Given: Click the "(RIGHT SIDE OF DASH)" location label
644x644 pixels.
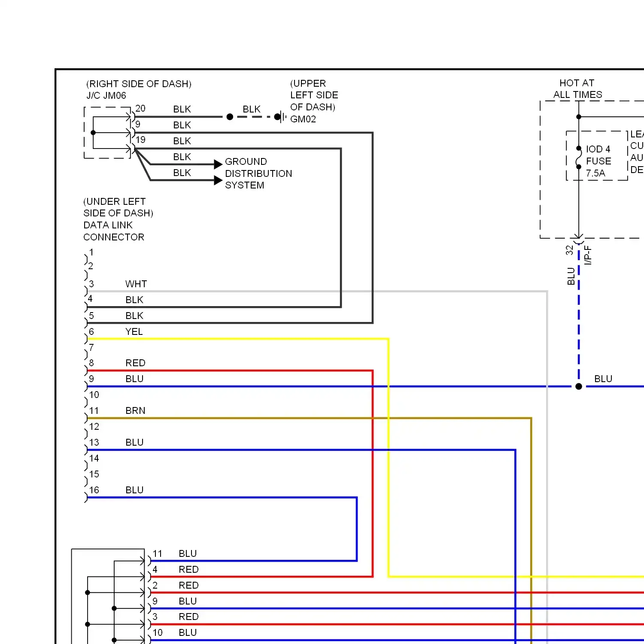Looking at the screenshot, I should click(x=139, y=84).
